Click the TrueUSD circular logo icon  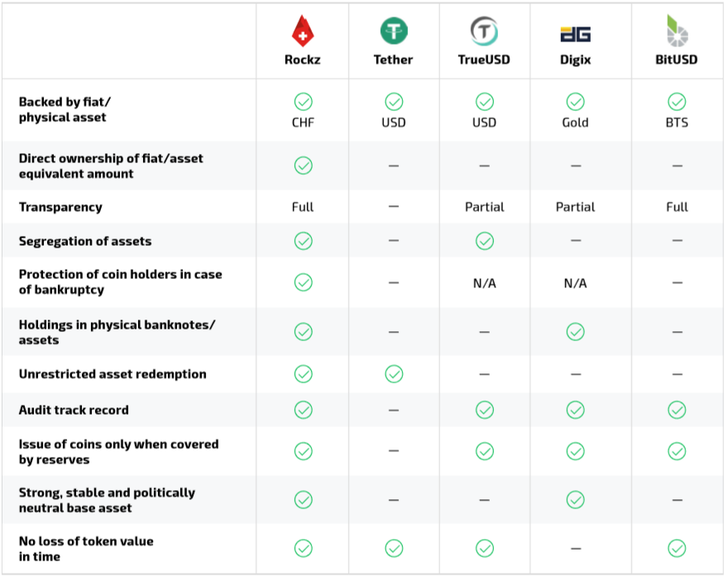pyautogui.click(x=484, y=31)
